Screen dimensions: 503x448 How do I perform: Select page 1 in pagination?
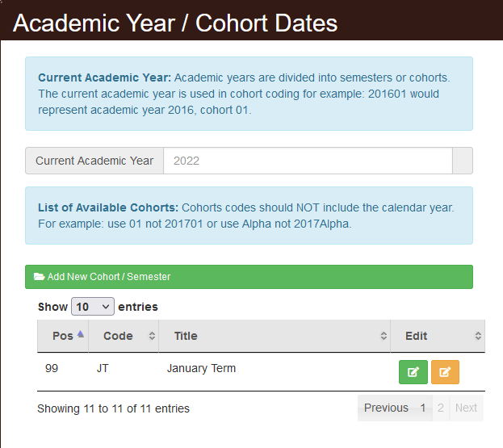[423, 408]
